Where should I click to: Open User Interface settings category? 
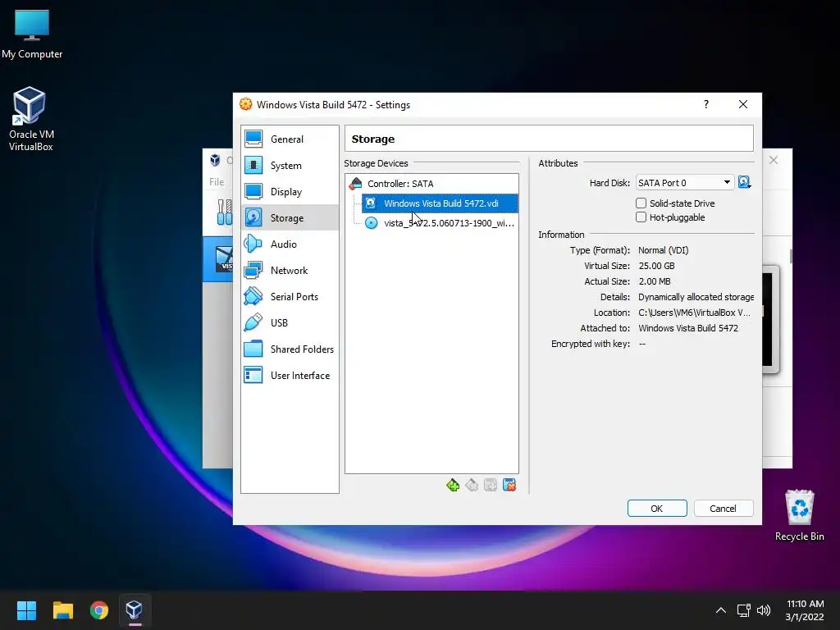(x=290, y=376)
